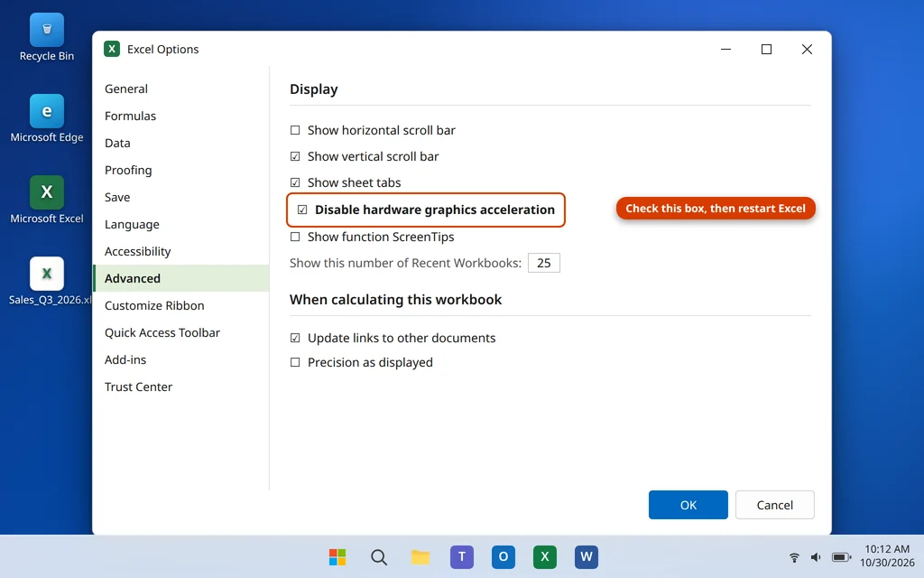Screen dimensions: 924x578
Task: Click the Recent Workbooks number field
Action: click(544, 263)
